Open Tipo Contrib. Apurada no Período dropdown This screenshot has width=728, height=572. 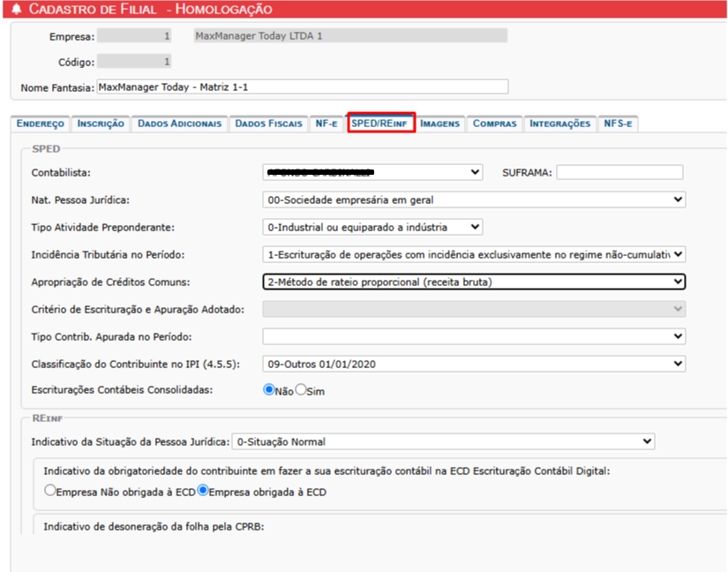(x=474, y=336)
